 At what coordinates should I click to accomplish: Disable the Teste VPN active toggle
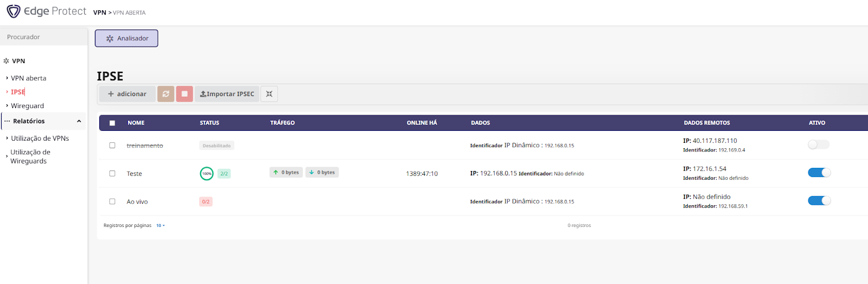point(819,173)
